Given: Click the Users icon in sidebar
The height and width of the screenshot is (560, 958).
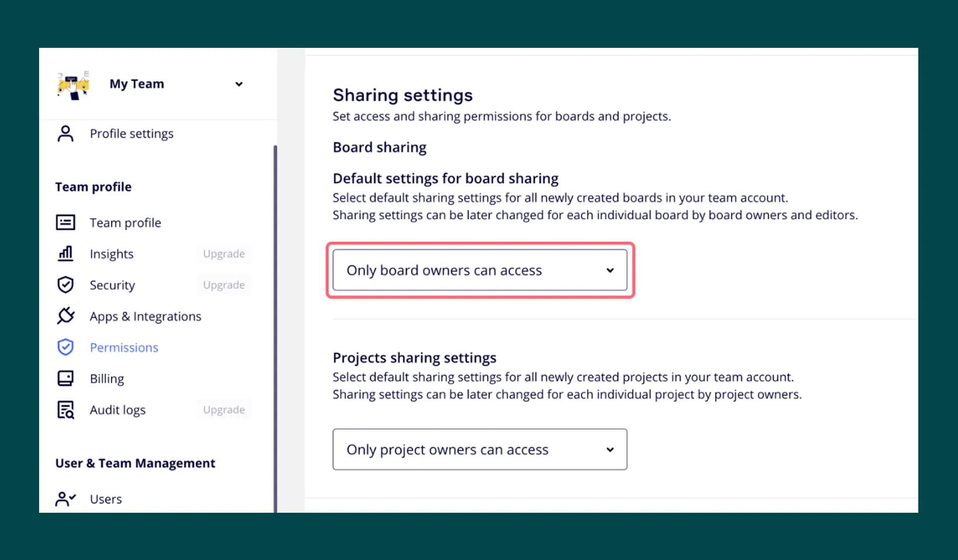Looking at the screenshot, I should (x=65, y=499).
